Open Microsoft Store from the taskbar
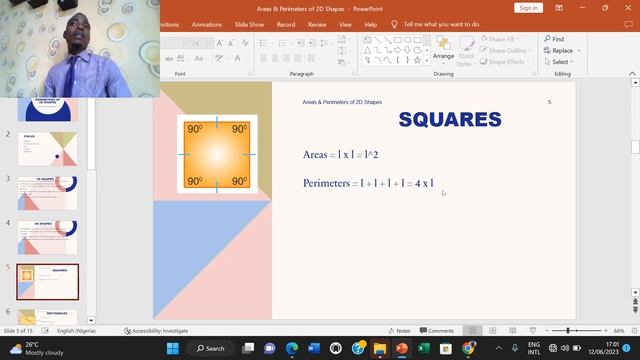Image resolution: width=640 pixels, height=360 pixels. [446, 348]
